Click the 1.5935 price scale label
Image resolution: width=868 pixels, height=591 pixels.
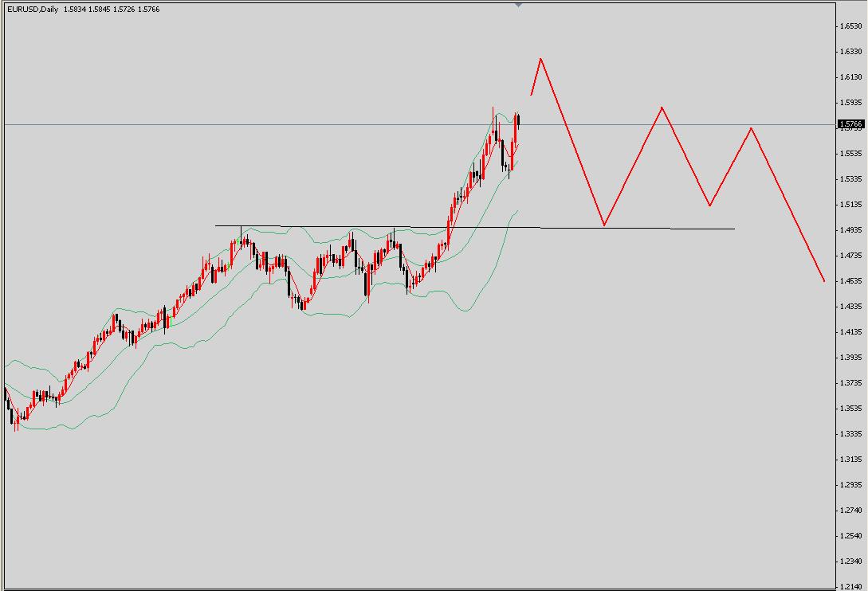851,103
